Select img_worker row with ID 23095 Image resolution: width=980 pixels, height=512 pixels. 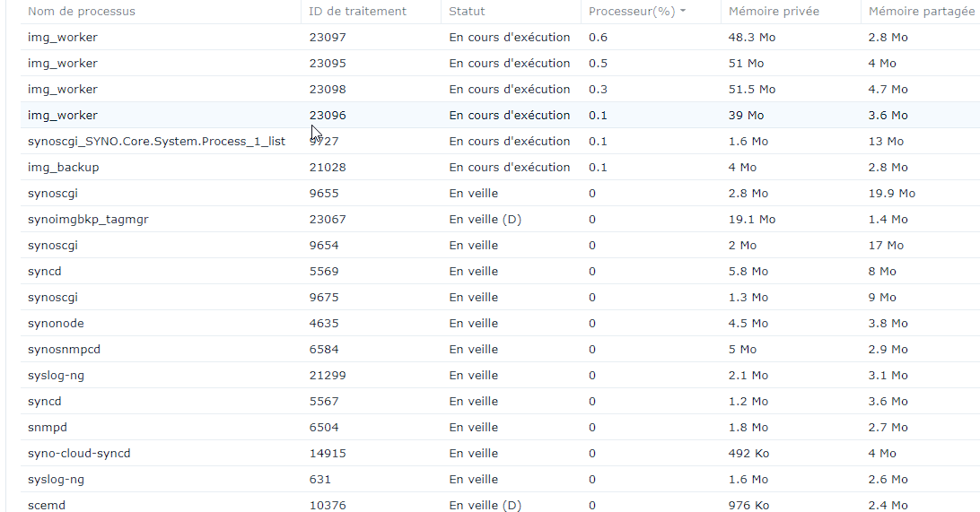pos(500,63)
